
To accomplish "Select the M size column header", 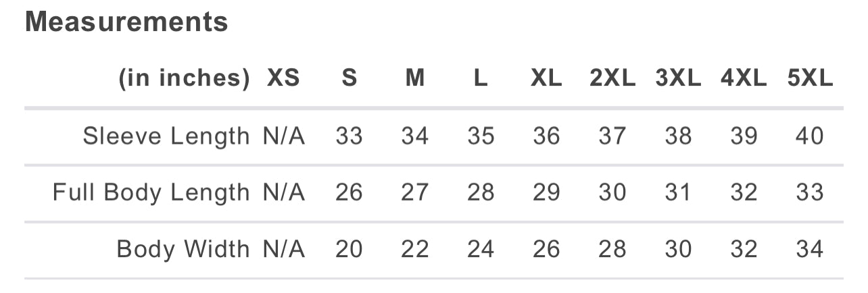I will point(414,79).
